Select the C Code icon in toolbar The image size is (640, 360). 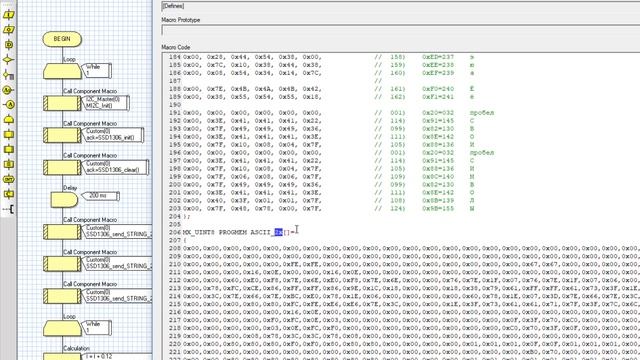8,194
